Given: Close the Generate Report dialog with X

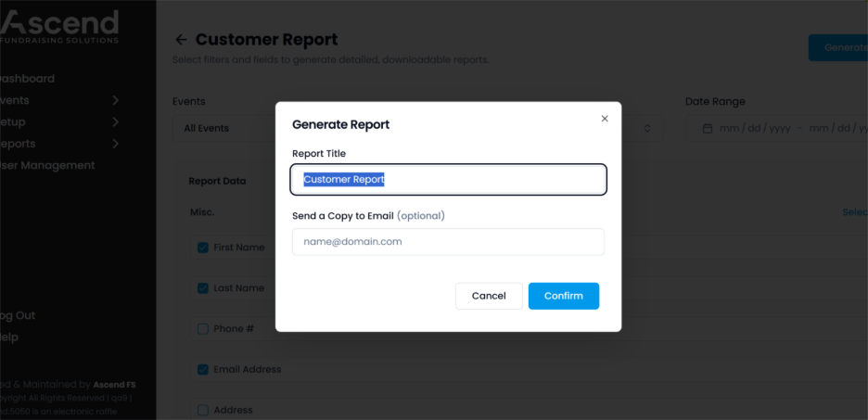Looking at the screenshot, I should [605, 119].
